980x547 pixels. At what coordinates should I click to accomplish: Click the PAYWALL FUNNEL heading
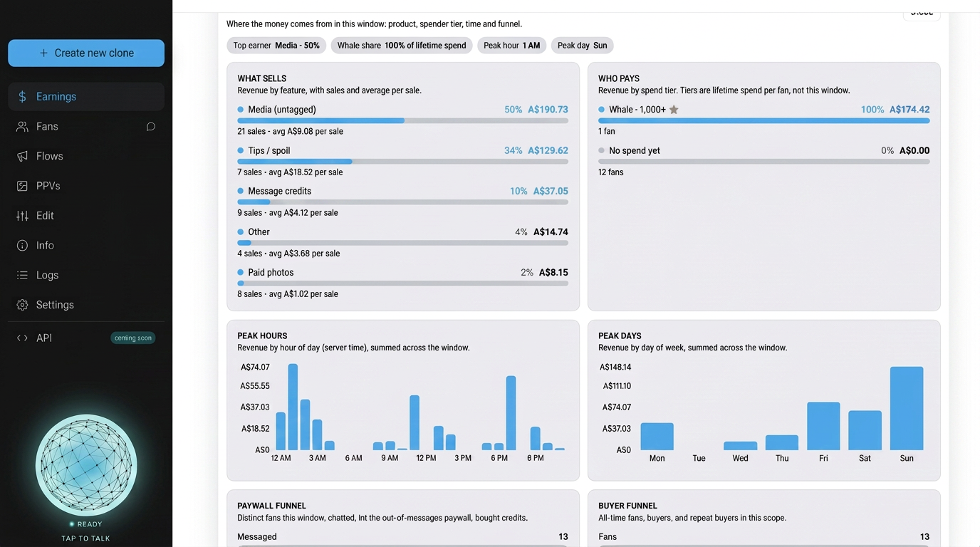[271, 506]
